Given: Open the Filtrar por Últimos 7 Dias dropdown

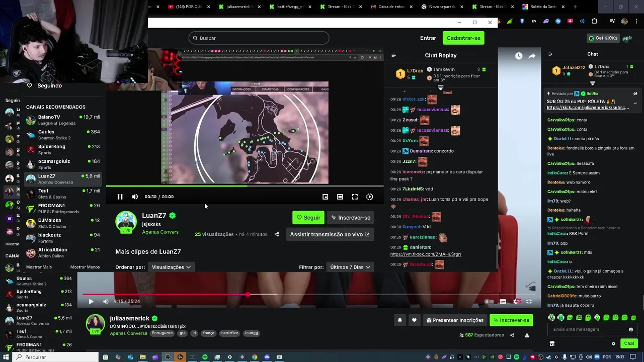Looking at the screenshot, I should pos(350,267).
